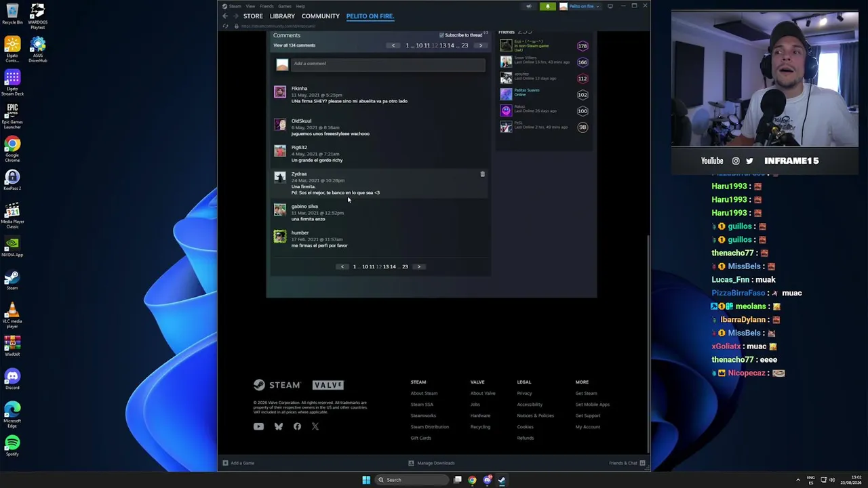Open Steam's X footer icon

(315, 426)
